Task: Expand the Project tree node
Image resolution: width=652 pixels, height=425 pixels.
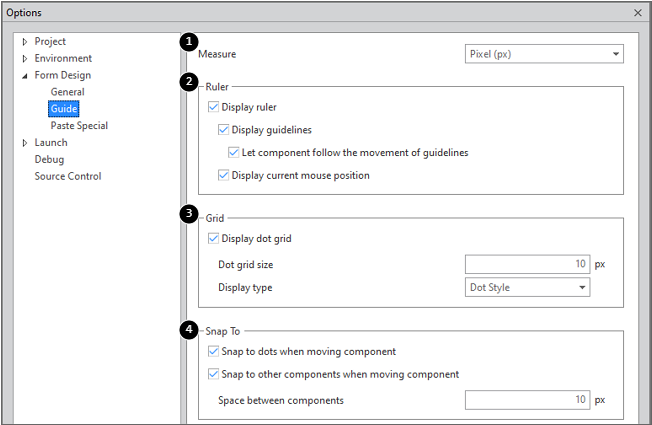Action: (25, 42)
